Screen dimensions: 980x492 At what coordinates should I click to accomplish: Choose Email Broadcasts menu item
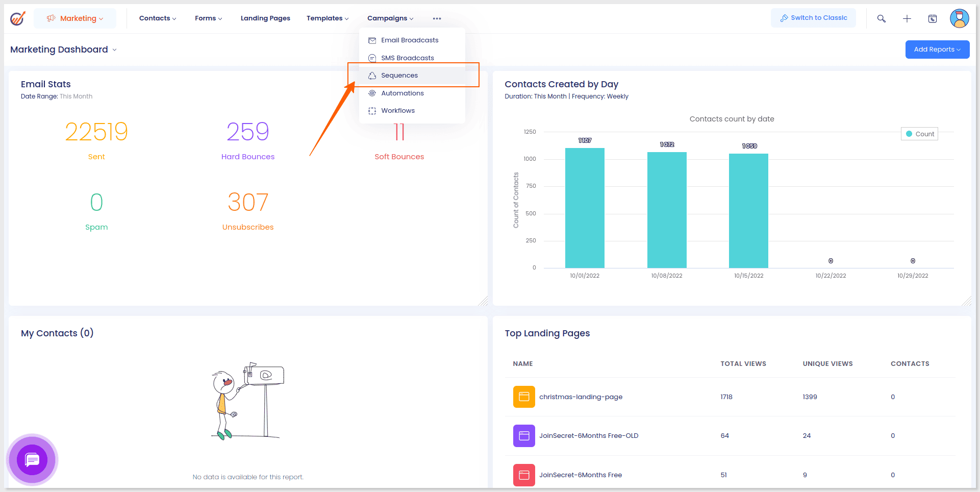(409, 40)
